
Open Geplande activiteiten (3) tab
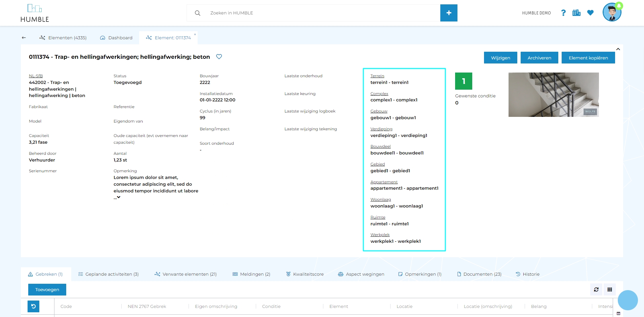click(108, 274)
